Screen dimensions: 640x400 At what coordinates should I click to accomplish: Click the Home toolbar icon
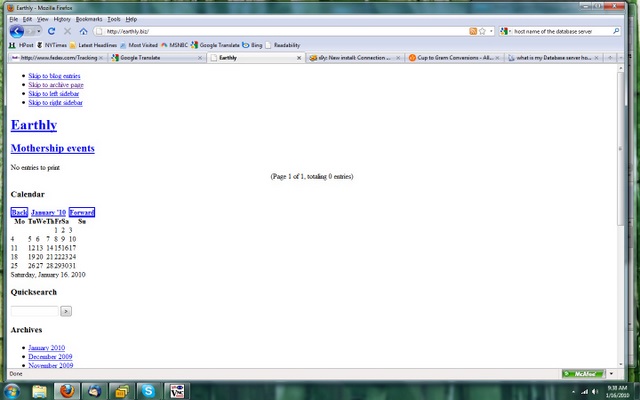[x=82, y=31]
